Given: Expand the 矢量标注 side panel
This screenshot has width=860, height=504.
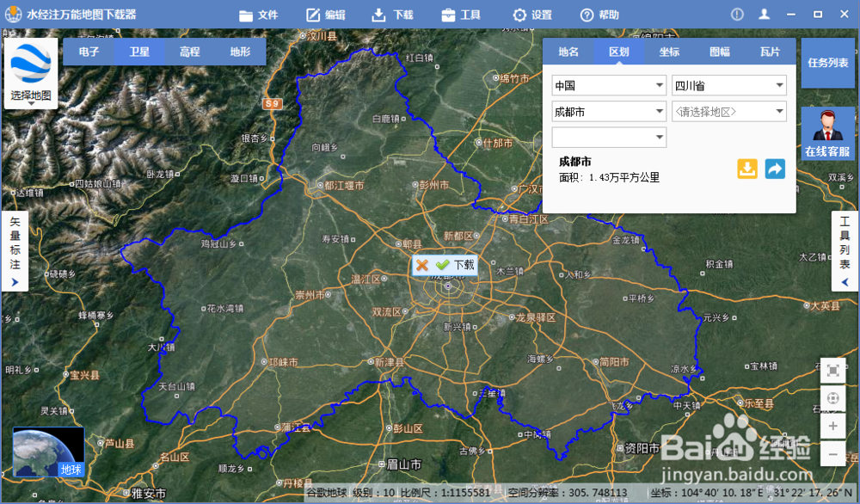Looking at the screenshot, I should point(15,251).
